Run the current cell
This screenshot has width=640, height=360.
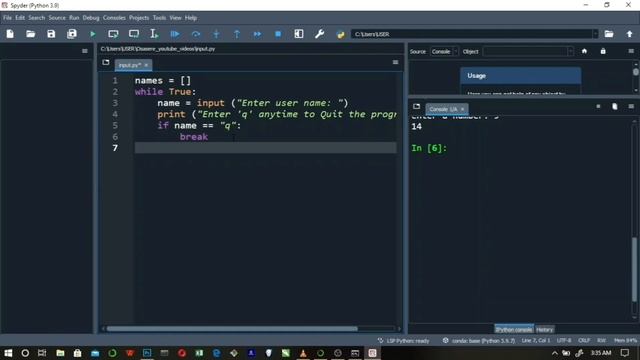pyautogui.click(x=113, y=34)
